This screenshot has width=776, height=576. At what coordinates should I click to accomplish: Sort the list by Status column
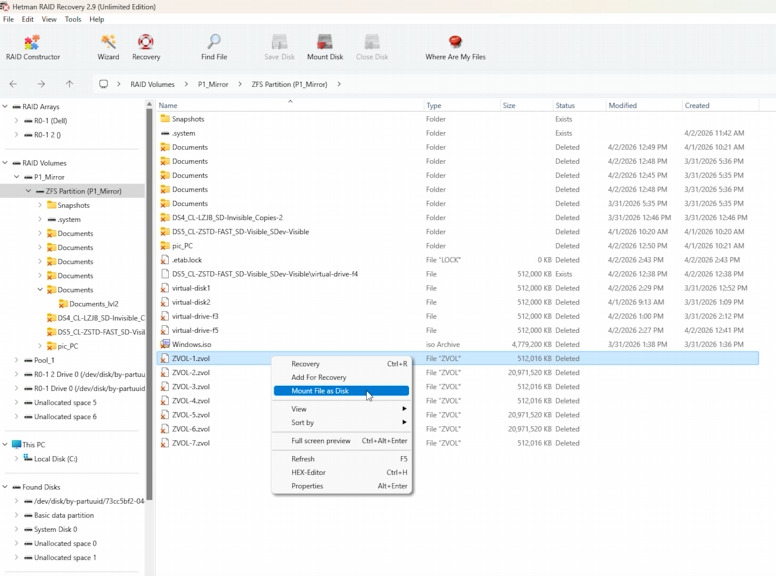[x=580, y=105]
